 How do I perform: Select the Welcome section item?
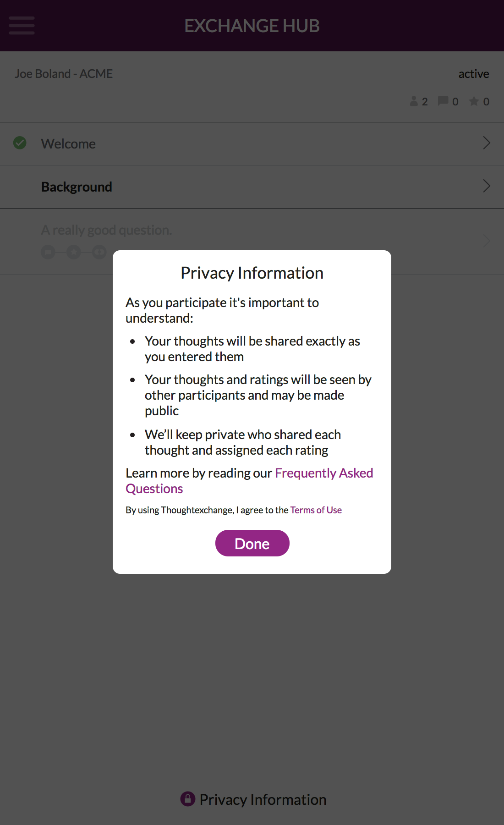tap(252, 144)
